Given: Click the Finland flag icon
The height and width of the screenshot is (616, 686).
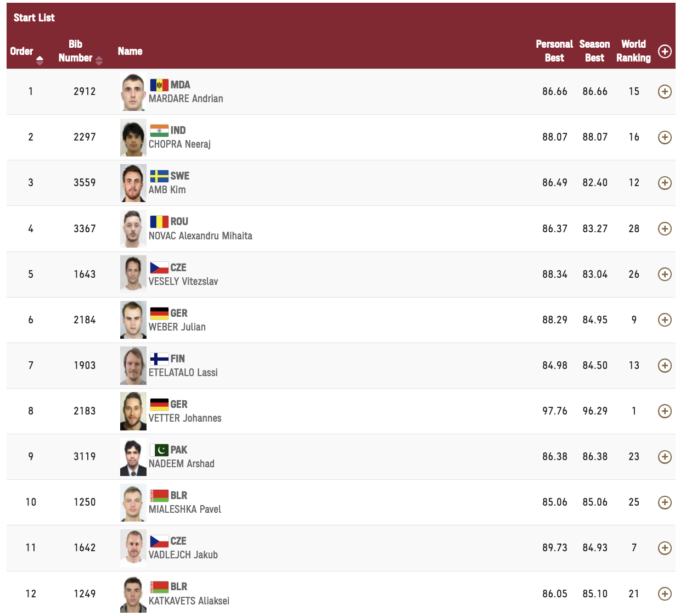Looking at the screenshot, I should tap(159, 359).
